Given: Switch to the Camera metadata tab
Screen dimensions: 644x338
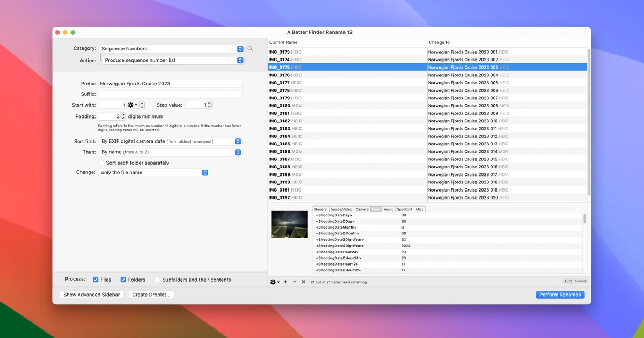Looking at the screenshot, I should [362, 209].
